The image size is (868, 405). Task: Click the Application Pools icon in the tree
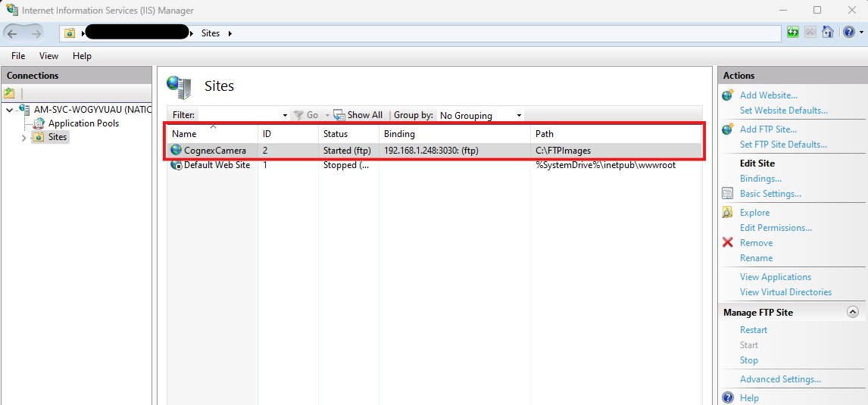coord(39,123)
